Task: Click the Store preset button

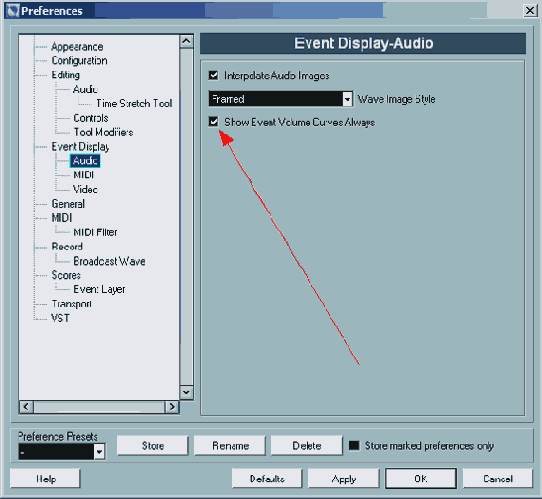Action: coord(153,446)
